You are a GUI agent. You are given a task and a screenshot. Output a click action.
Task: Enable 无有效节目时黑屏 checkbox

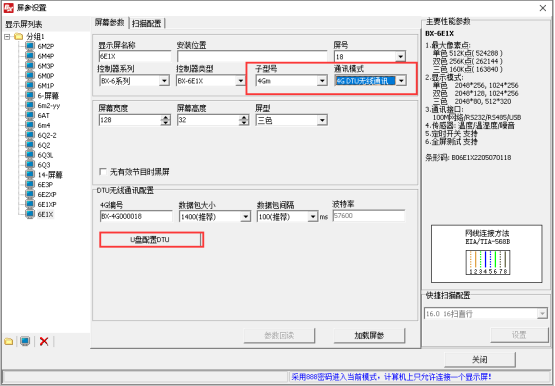(103, 172)
